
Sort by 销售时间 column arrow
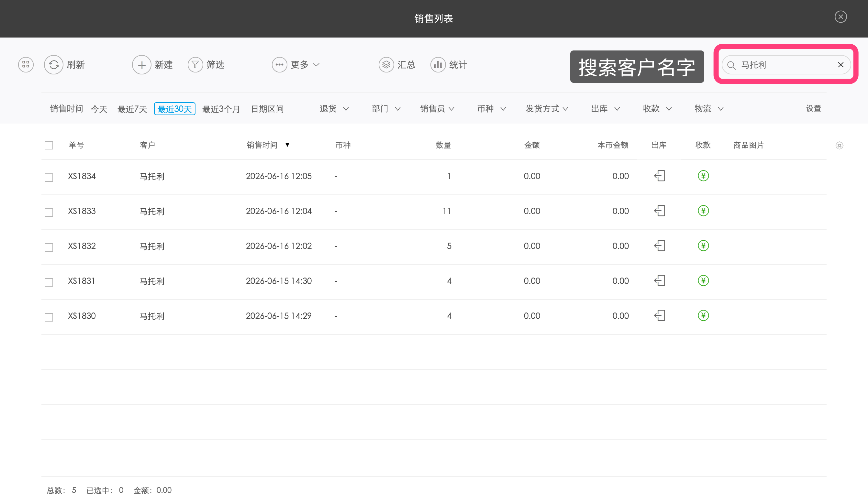coord(287,145)
